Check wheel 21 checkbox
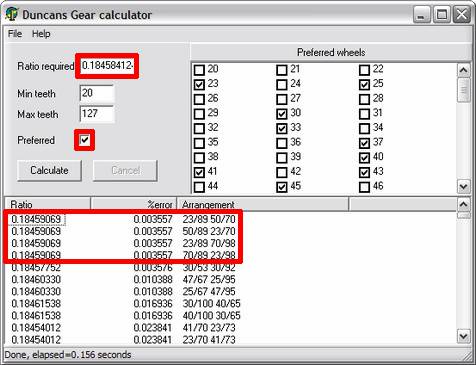This screenshot has width=476, height=365. tap(282, 70)
